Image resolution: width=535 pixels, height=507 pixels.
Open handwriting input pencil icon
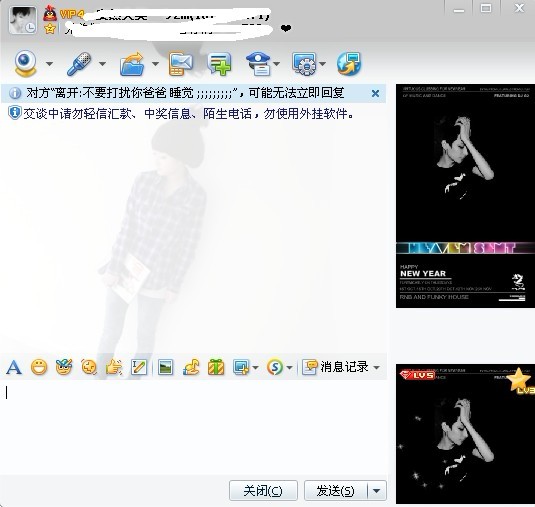(139, 367)
